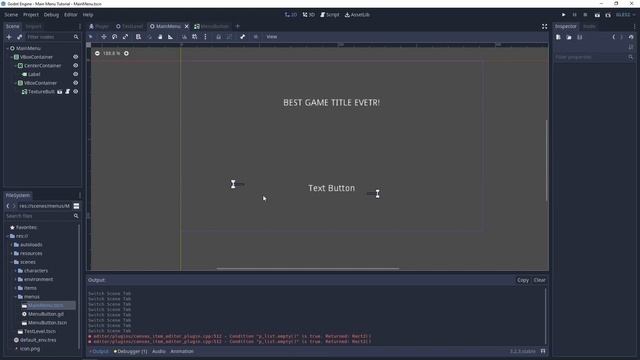Toggle smart snap icon
The width and height of the screenshot is (640, 360).
pos(184,37)
